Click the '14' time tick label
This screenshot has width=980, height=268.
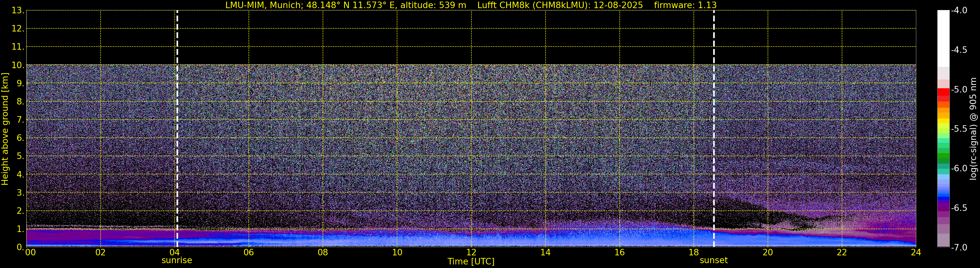pos(545,252)
